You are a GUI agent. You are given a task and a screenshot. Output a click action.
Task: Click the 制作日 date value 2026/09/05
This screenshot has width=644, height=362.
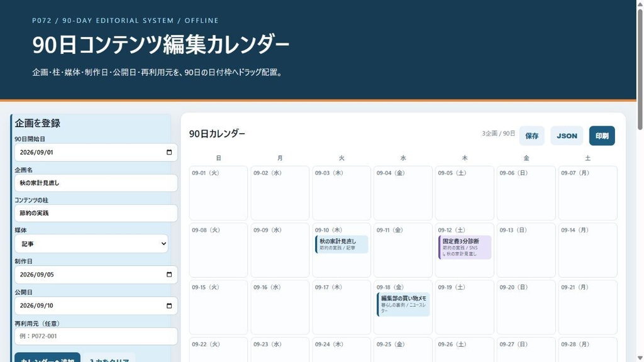[36, 275]
